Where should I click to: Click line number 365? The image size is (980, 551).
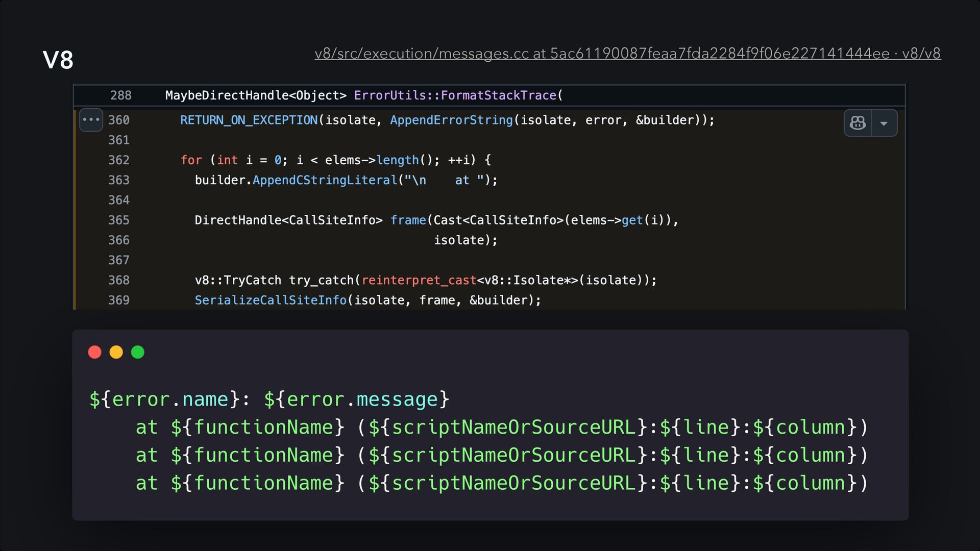coord(119,220)
